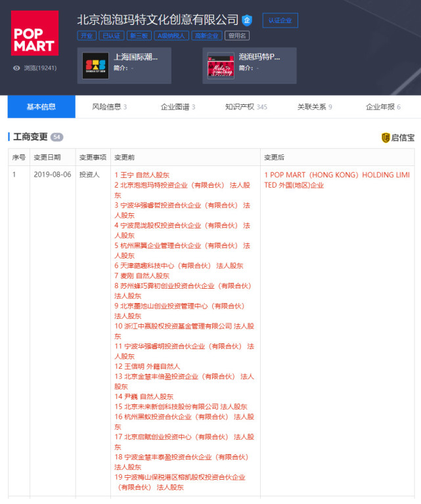
Task: Click the POP MART company logo
Action: click(35, 33)
